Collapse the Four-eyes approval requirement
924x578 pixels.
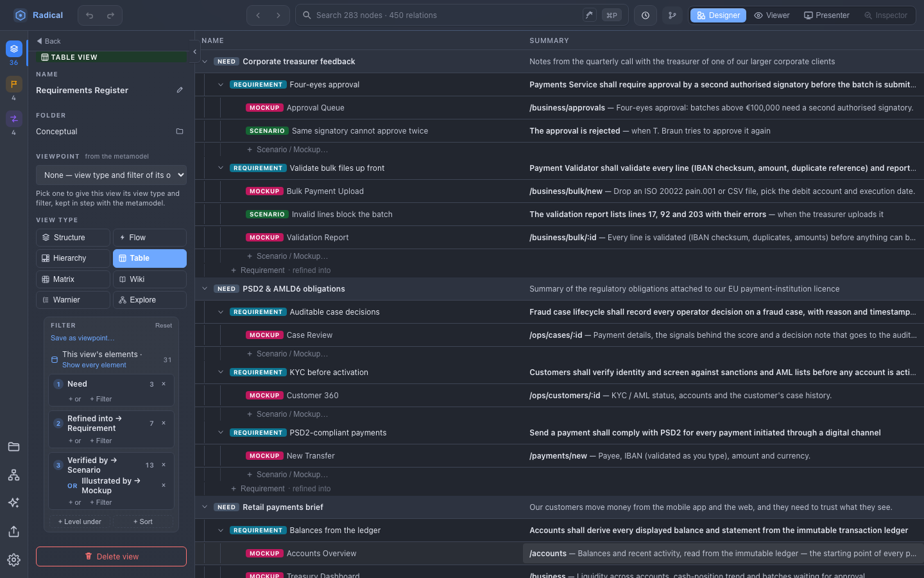[221, 85]
